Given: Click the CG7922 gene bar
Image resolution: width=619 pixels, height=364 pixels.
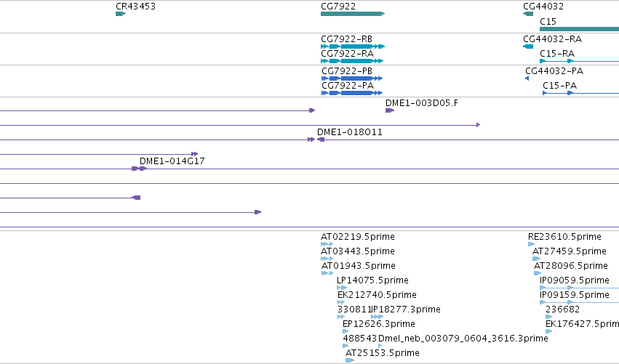Looking at the screenshot, I should 353,14.
